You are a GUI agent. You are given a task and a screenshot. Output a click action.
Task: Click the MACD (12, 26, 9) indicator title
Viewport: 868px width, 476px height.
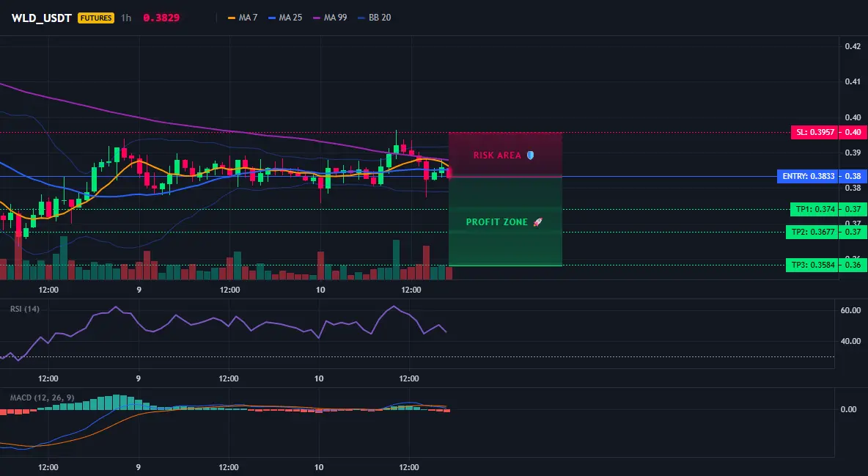(x=42, y=398)
